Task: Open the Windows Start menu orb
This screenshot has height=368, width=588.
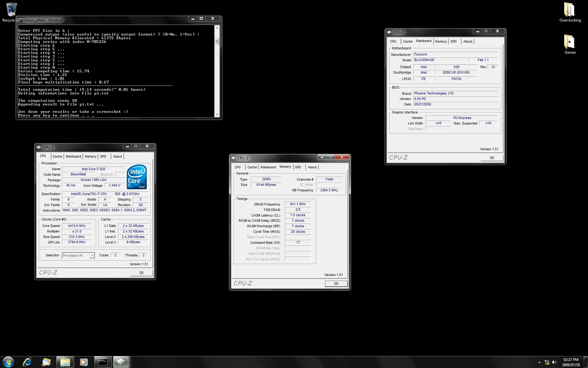Action: click(8, 362)
